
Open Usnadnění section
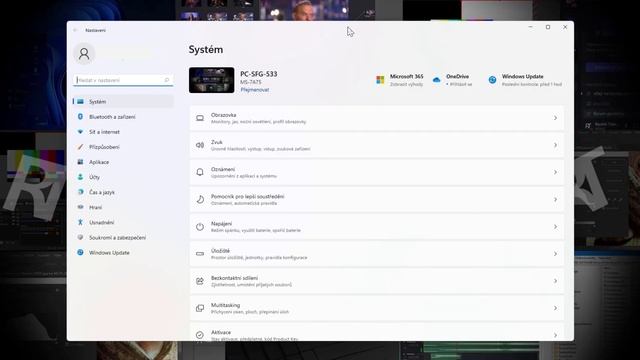tap(123, 222)
